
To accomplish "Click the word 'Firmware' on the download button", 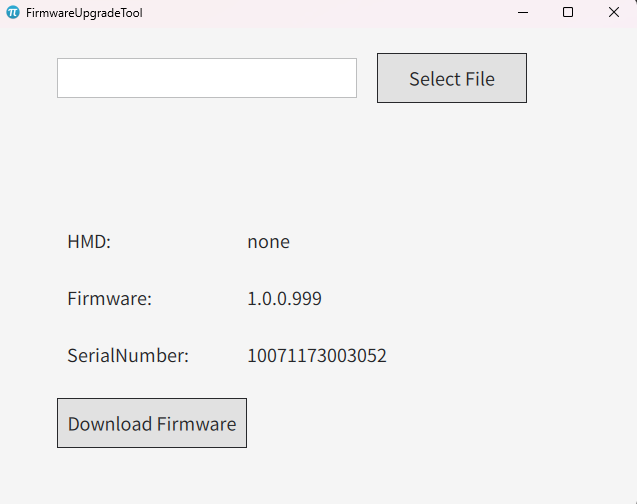I will tap(197, 424).
